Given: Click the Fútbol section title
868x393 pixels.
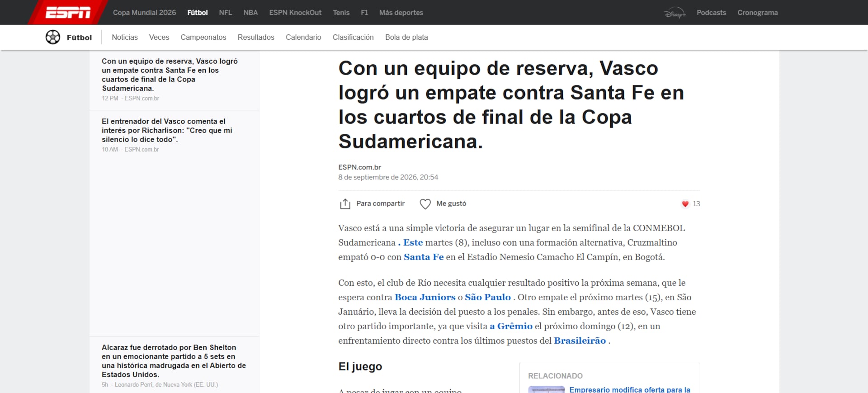Looking at the screenshot, I should pyautogui.click(x=79, y=38).
